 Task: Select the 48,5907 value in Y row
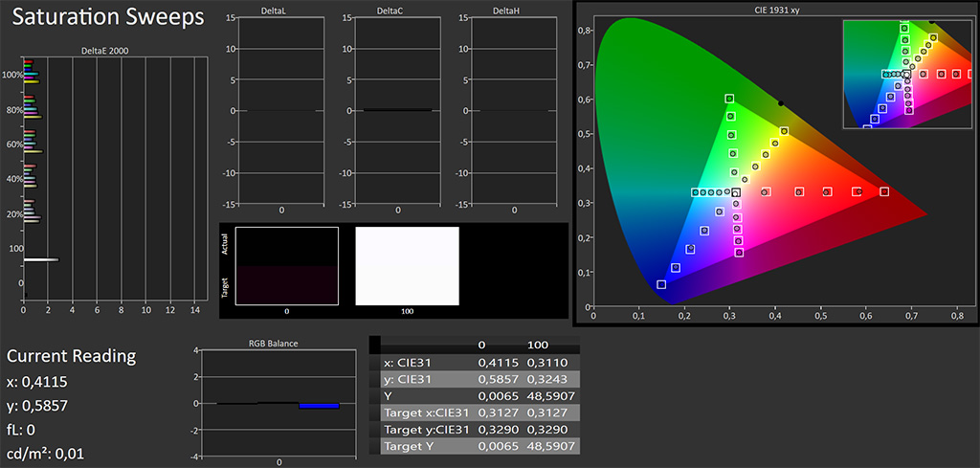pyautogui.click(x=551, y=395)
